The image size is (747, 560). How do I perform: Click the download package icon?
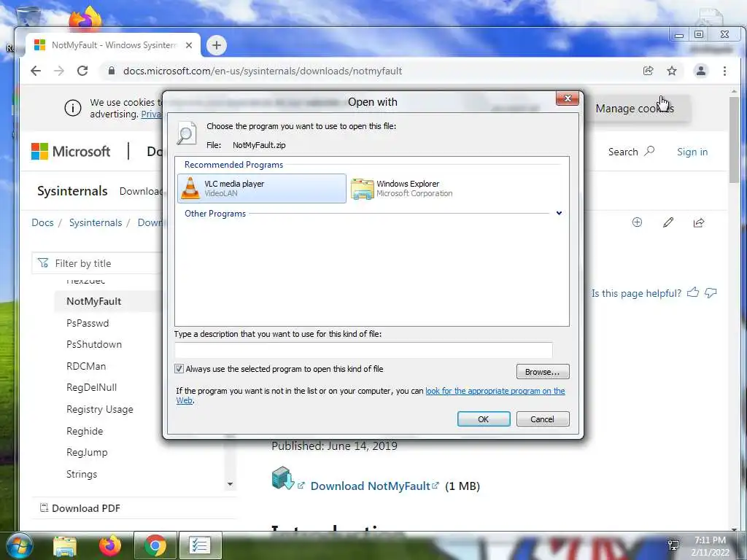283,478
